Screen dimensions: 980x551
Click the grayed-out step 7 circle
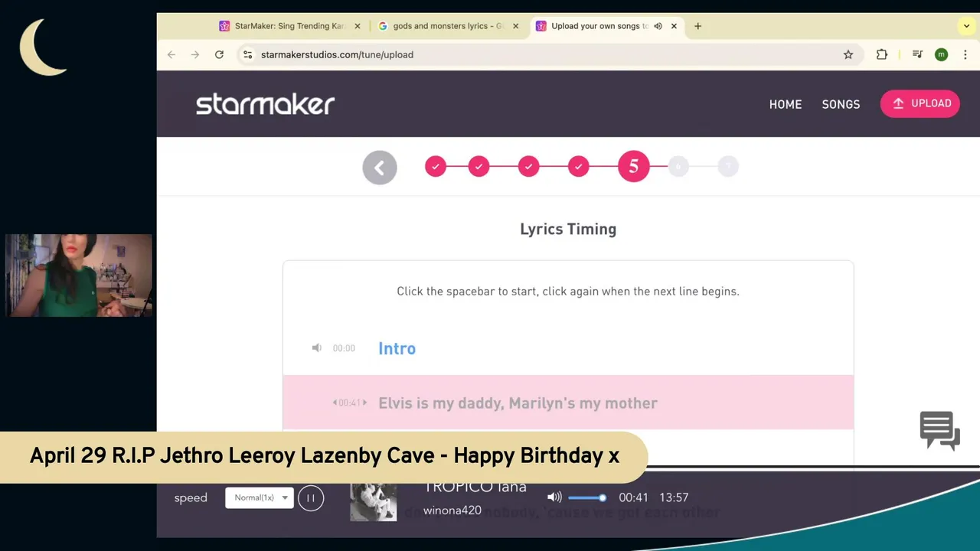[728, 166]
